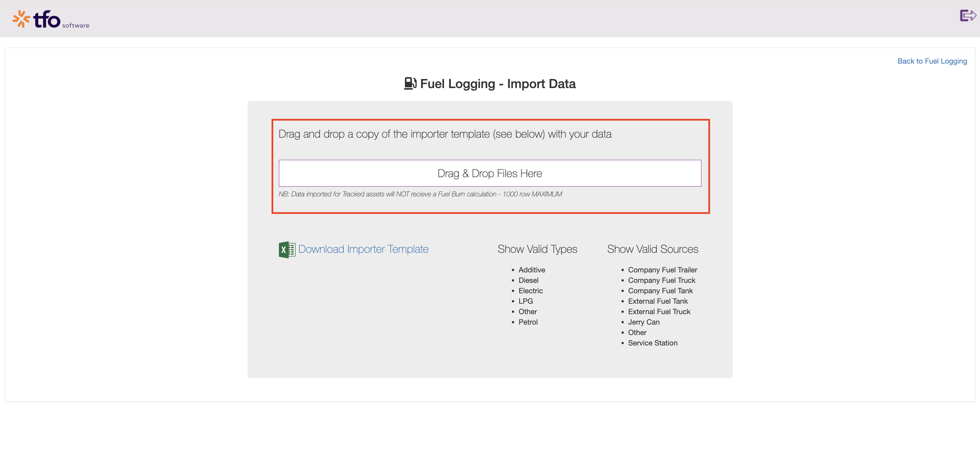Viewport: 980px width, 458px height.
Task: Select Jerry Can source entry
Action: click(644, 322)
